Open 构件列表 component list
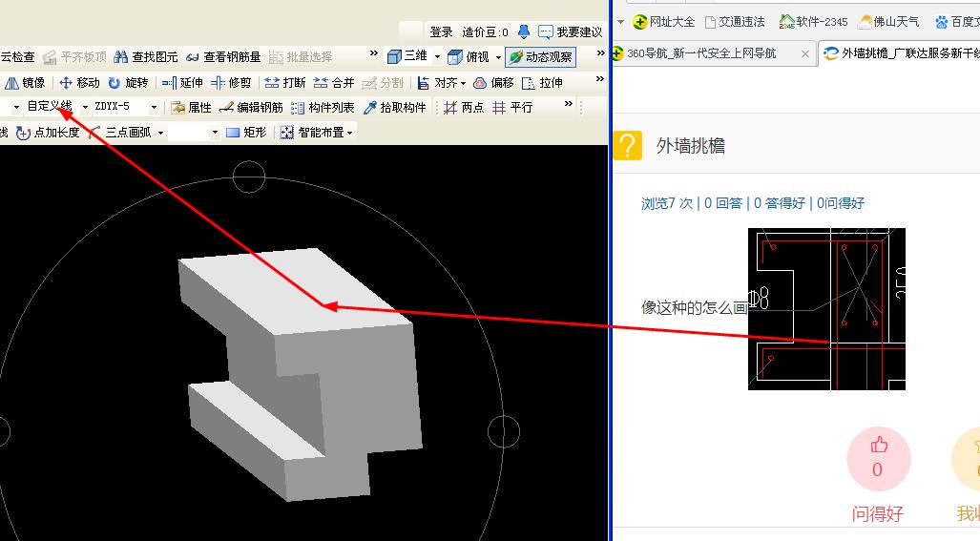Viewport: 980px width, 541px height. [x=323, y=108]
